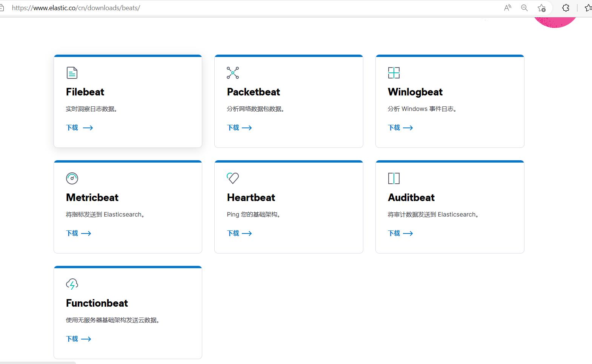
Task: Click the Functionbeat cloud lightning icon
Action: (x=72, y=284)
